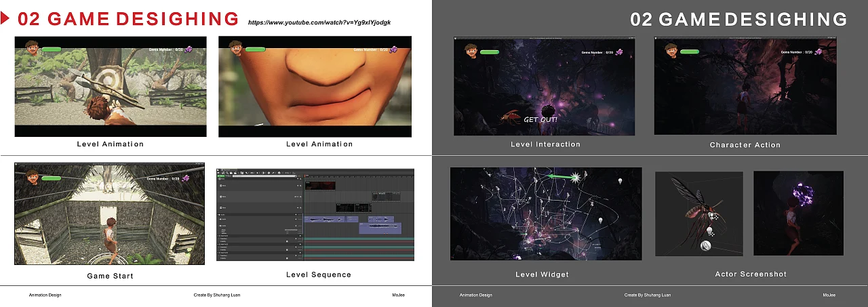Click avatar icon in Level Interaction screenshot
The width and height of the screenshot is (868, 307).
pos(472,50)
